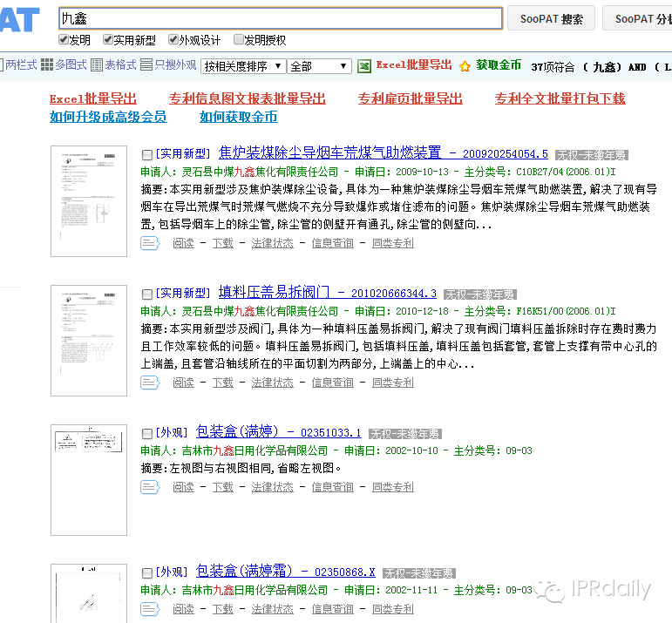Check the box for 填料压盖易拆阀门 patent
Image resolution: width=672 pixels, height=623 pixels.
[147, 294]
